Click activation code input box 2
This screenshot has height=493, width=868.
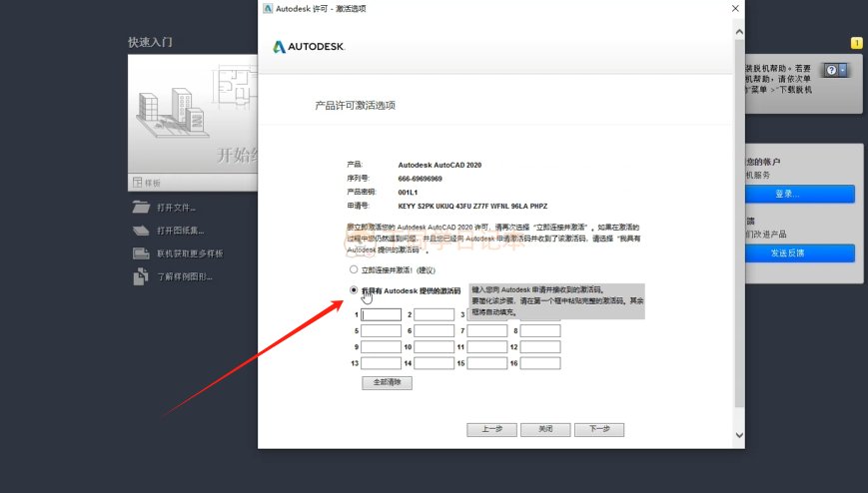point(434,314)
